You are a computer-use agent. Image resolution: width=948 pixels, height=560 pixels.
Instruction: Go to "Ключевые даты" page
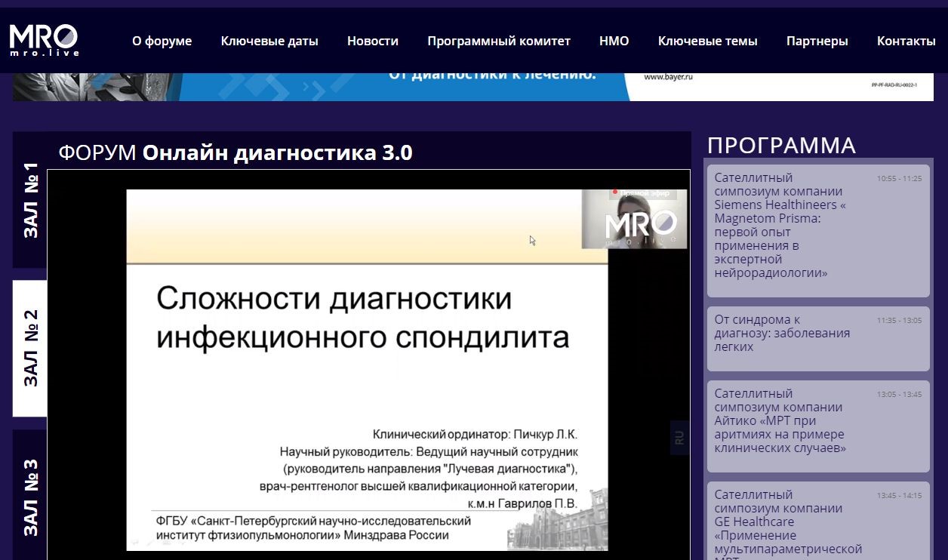tap(269, 42)
